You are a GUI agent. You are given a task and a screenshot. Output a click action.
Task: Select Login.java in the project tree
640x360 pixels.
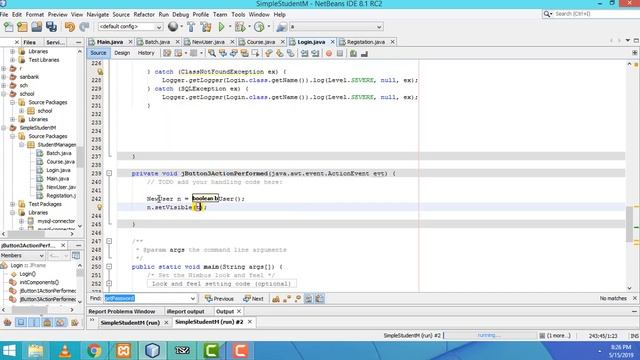(58, 170)
